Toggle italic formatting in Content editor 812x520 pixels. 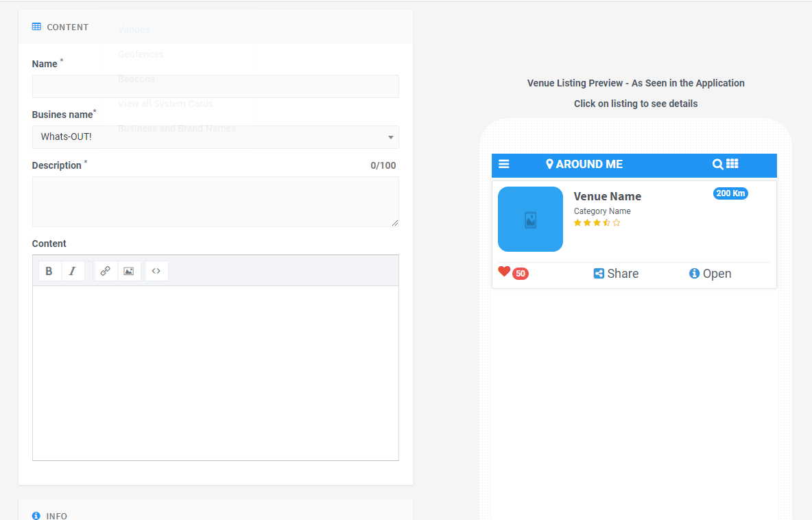click(x=73, y=271)
